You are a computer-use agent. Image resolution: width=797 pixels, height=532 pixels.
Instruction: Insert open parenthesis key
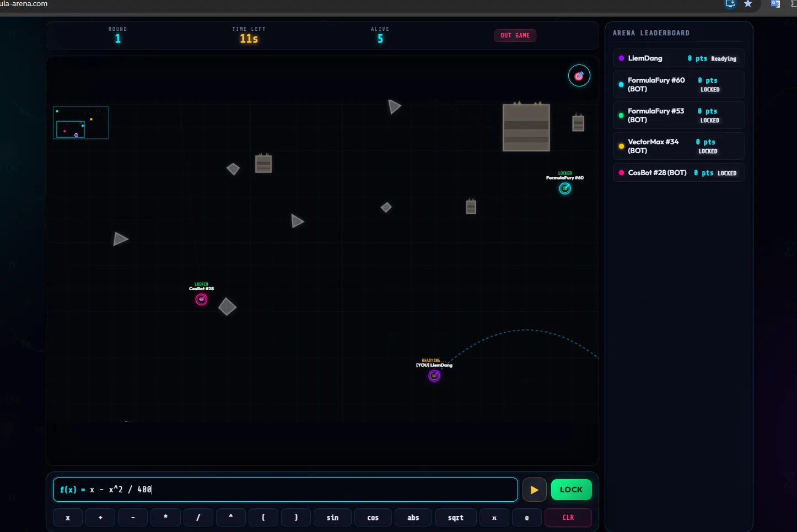tap(263, 518)
